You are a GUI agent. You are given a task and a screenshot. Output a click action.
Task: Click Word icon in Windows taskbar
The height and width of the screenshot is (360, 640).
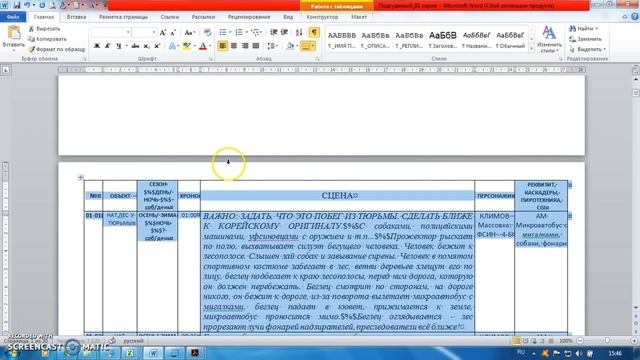click(153, 353)
